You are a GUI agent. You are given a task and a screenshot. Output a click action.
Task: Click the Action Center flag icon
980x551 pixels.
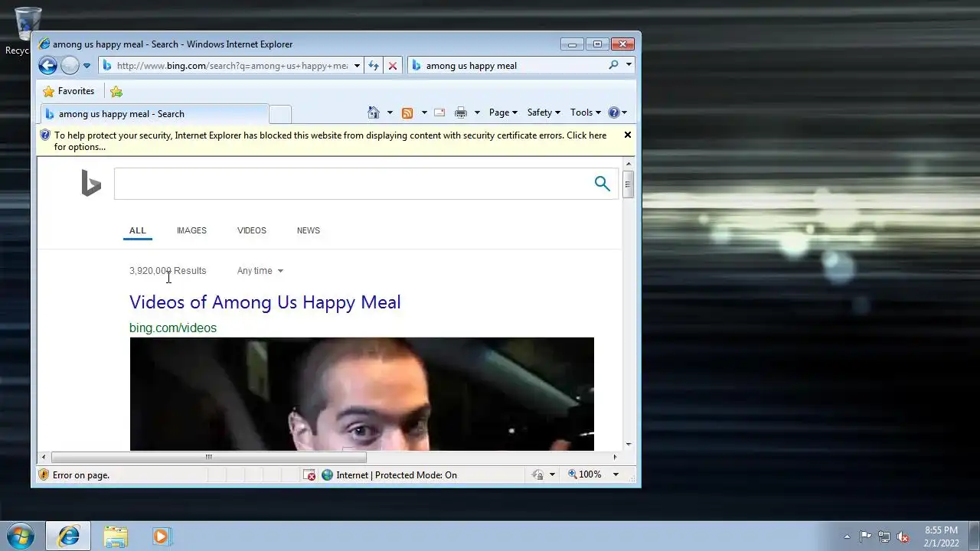(865, 536)
